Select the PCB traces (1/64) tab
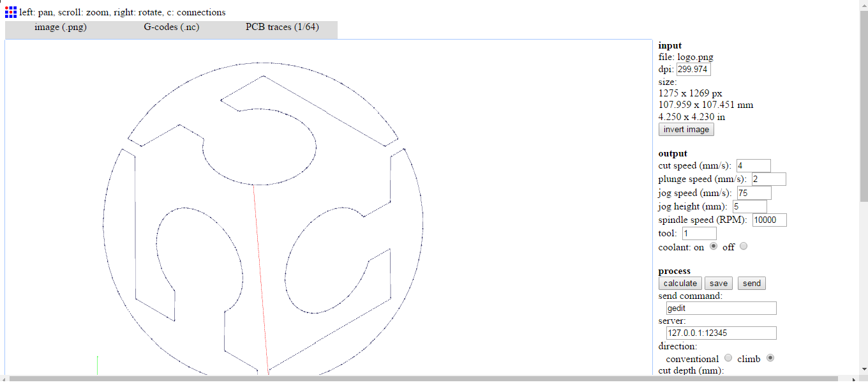Screen dimensions: 868x387 282,27
